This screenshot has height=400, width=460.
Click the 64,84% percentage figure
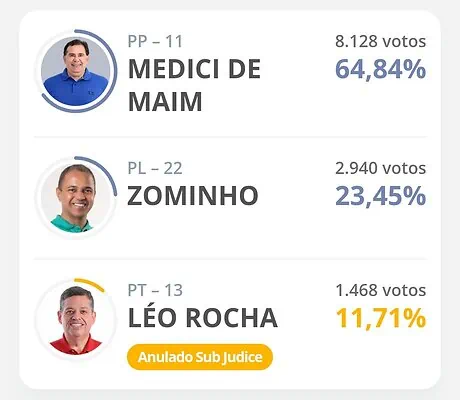point(380,69)
